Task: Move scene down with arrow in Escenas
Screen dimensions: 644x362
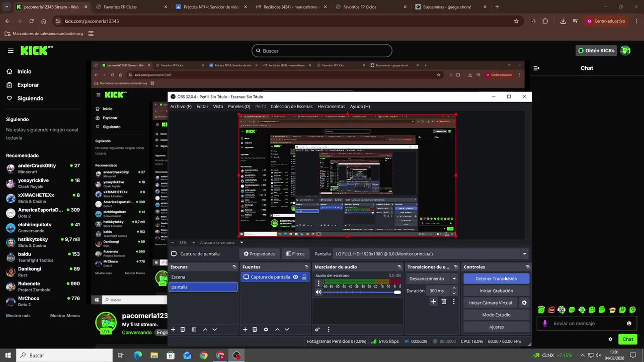Action: pyautogui.click(x=214, y=329)
